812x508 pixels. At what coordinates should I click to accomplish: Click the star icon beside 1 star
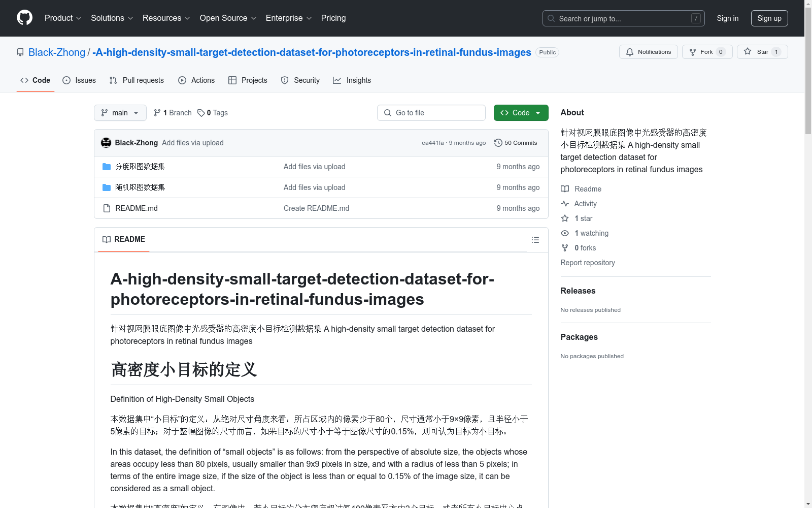(x=565, y=218)
